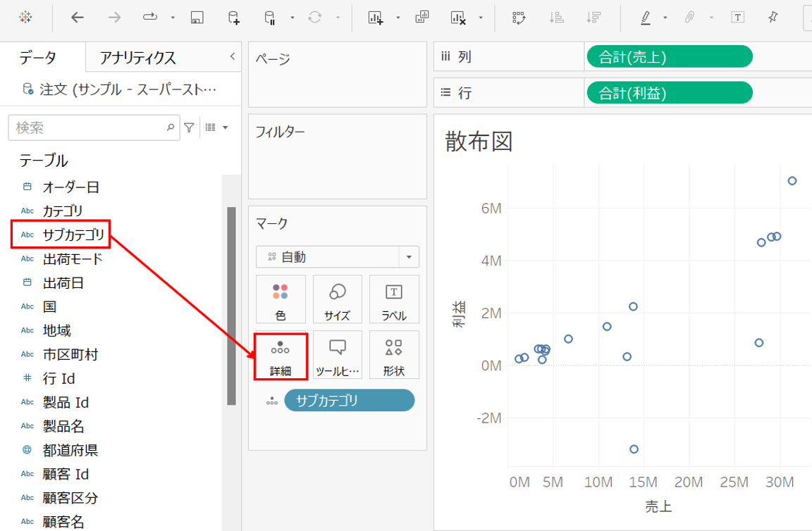Select the 顧客 Id field
Image resolution: width=812 pixels, height=531 pixels.
(x=66, y=473)
